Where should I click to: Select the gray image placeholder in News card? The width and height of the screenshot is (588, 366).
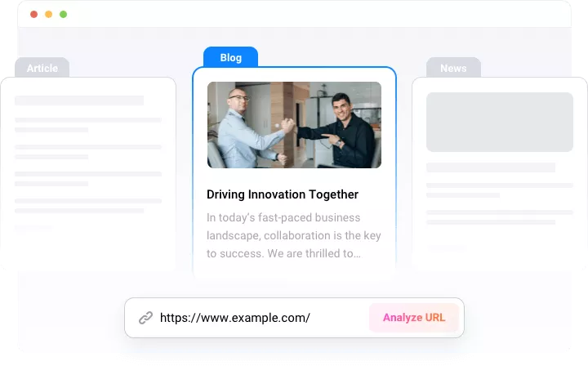tap(499, 122)
